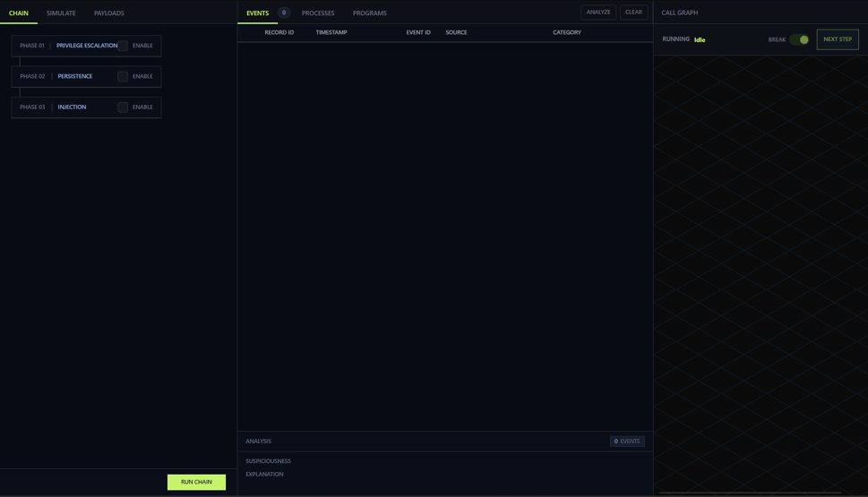Click the events count badge showing 0
The image size is (868, 497).
coord(284,13)
